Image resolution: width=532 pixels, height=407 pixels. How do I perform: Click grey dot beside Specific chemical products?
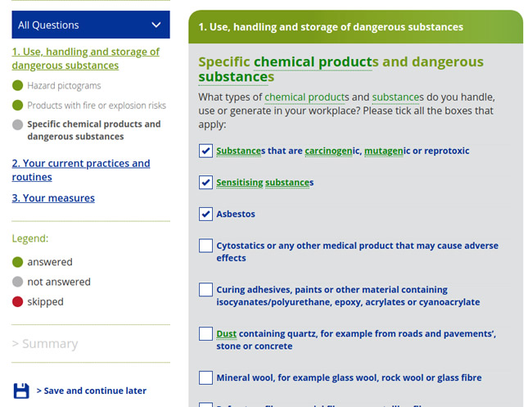tap(18, 124)
